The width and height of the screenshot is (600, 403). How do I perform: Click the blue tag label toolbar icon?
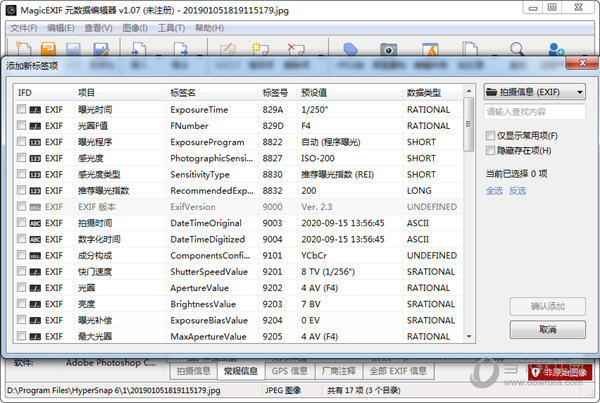click(x=351, y=49)
